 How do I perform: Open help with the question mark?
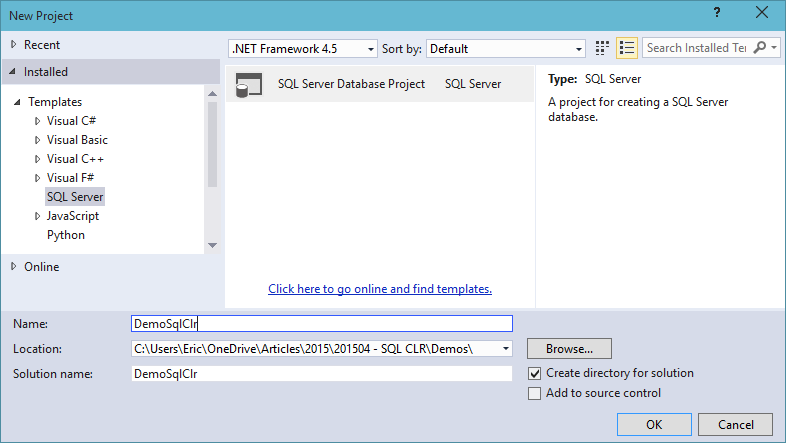(x=717, y=13)
